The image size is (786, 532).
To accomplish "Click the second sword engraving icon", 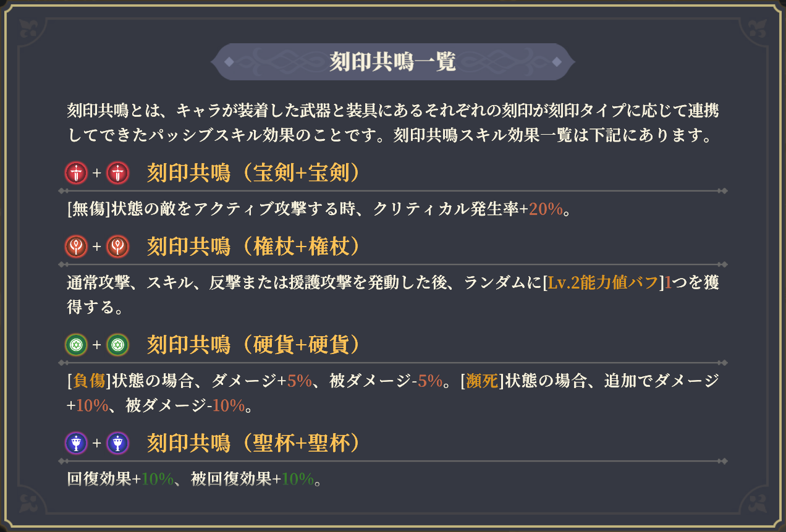I will pos(117,174).
